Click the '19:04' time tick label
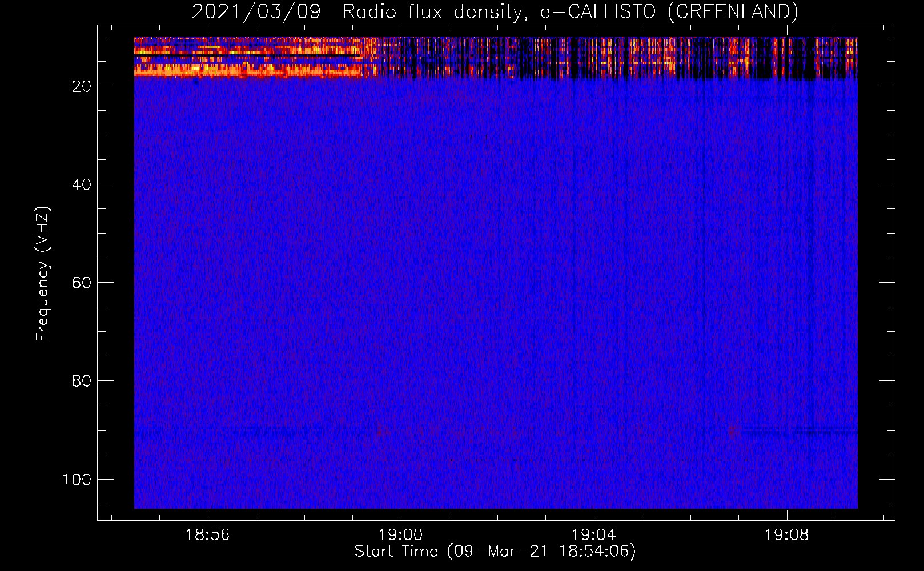924x571 pixels. 594,535
